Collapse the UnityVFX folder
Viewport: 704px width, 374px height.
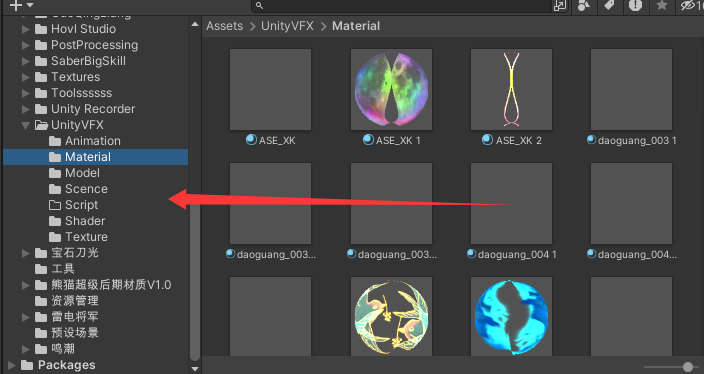click(x=26, y=125)
